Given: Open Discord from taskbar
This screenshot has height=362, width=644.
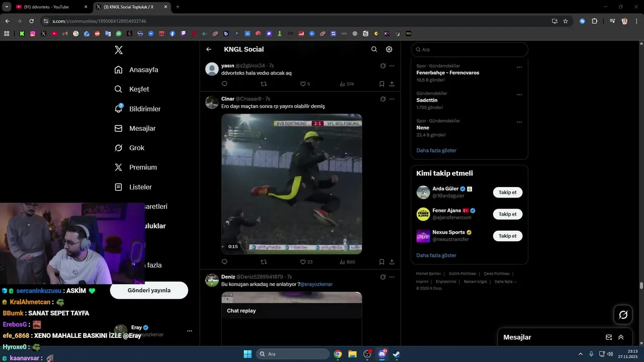Looking at the screenshot, I should (x=382, y=354).
